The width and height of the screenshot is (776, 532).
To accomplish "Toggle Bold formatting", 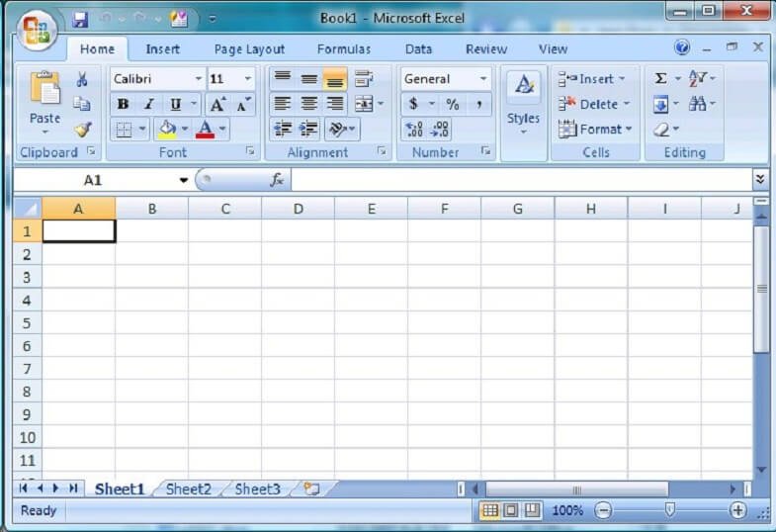I will tap(123, 104).
